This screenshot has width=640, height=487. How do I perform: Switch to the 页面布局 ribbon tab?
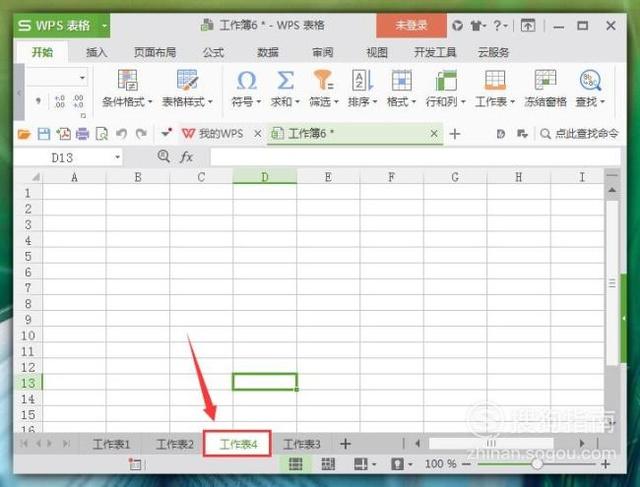tap(155, 52)
